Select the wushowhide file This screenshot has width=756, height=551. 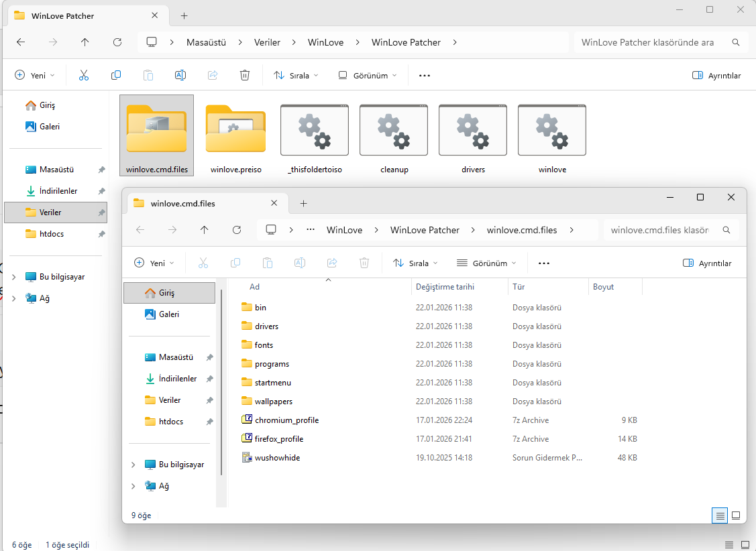[x=277, y=458]
